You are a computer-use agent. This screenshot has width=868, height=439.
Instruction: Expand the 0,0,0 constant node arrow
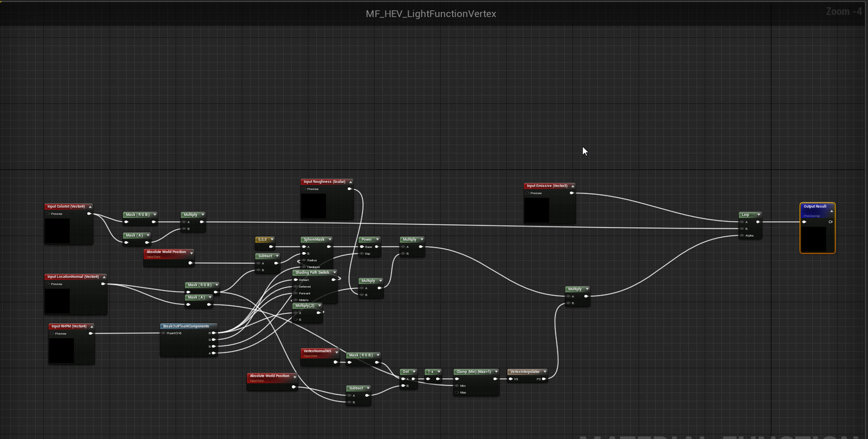click(x=272, y=240)
